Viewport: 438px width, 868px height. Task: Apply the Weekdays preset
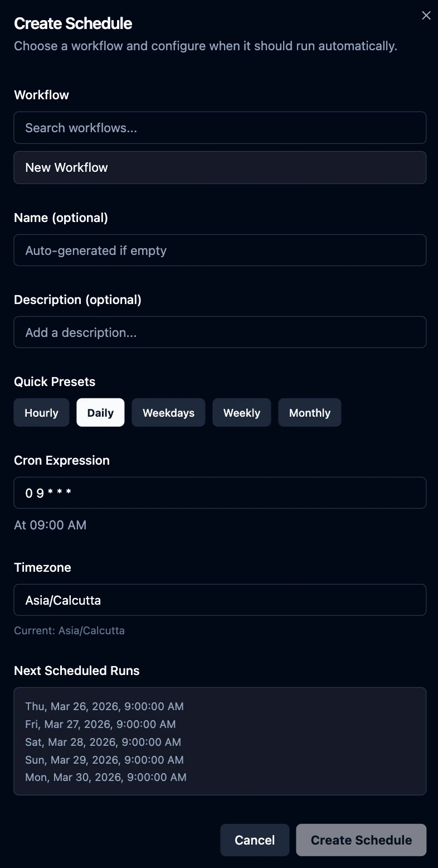point(168,412)
